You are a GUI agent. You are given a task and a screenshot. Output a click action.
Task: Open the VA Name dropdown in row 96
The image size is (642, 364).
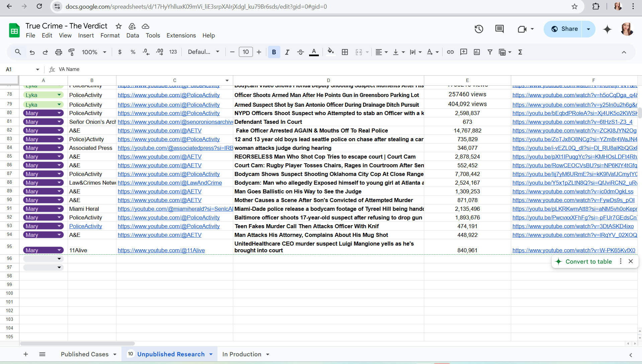coord(59,259)
